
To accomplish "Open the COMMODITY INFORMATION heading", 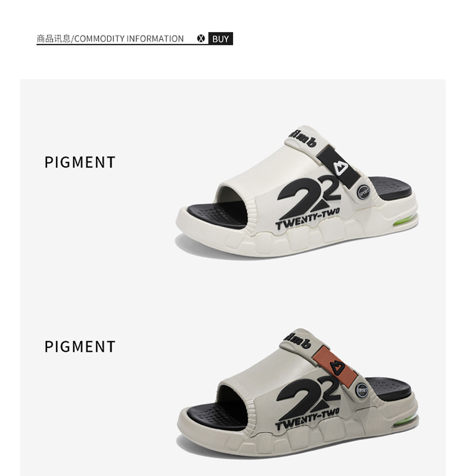I will click(129, 39).
